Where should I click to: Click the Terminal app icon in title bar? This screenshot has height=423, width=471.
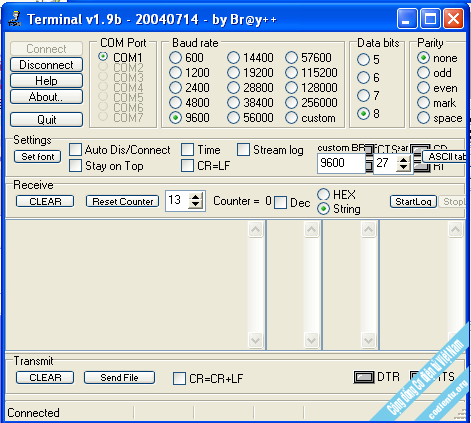14,19
